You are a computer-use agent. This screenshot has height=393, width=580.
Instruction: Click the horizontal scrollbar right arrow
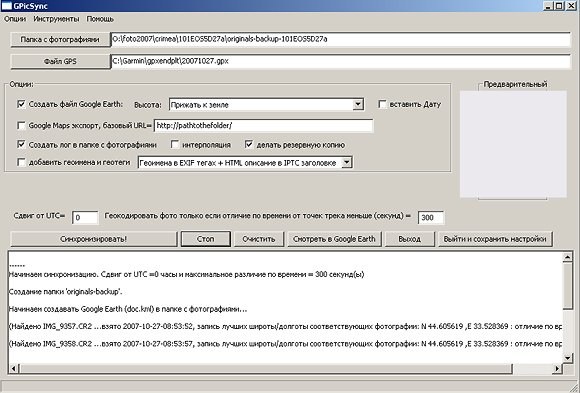[x=557, y=368]
